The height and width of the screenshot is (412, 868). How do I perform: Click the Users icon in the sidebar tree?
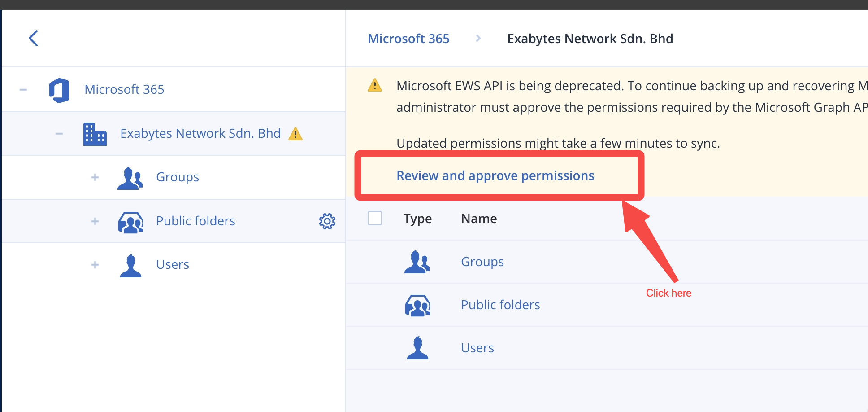tap(131, 266)
